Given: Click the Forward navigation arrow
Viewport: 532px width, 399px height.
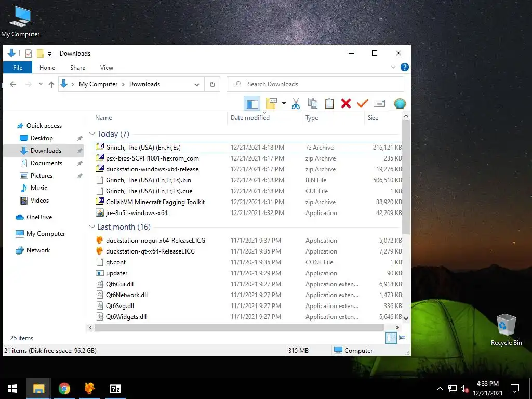Looking at the screenshot, I should point(29,84).
